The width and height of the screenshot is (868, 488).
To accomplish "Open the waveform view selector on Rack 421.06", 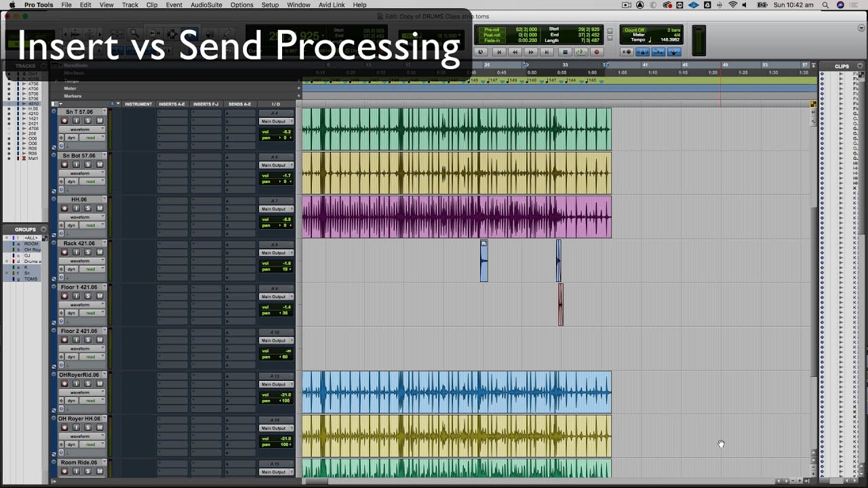I will click(81, 261).
